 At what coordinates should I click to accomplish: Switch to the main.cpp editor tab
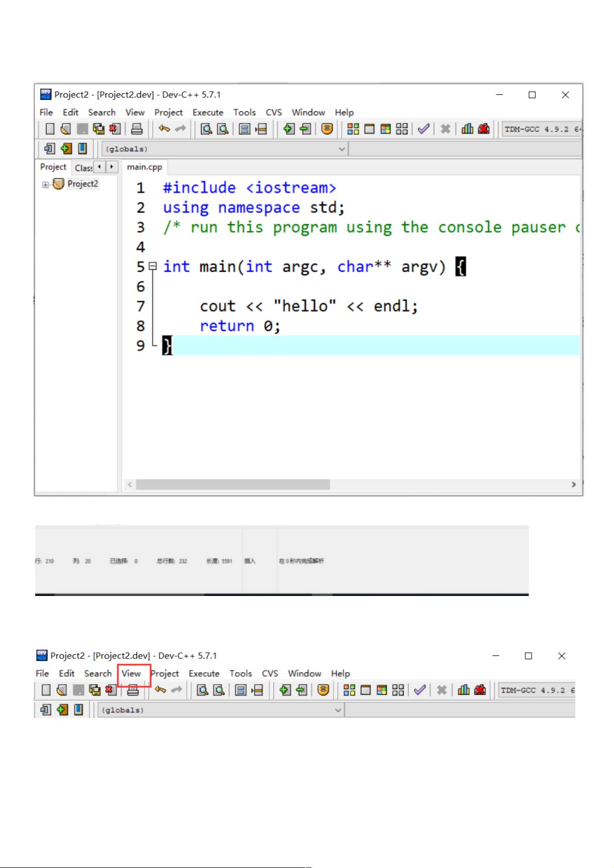click(144, 167)
